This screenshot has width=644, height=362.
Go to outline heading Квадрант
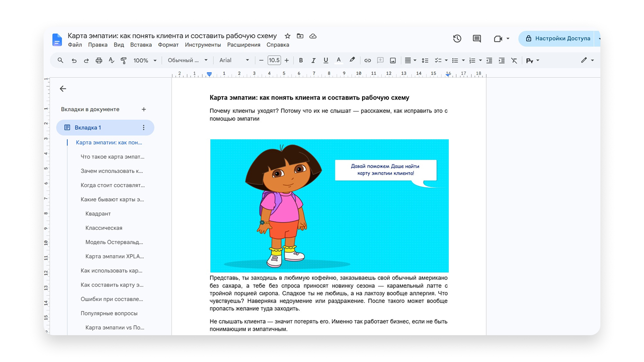point(98,214)
